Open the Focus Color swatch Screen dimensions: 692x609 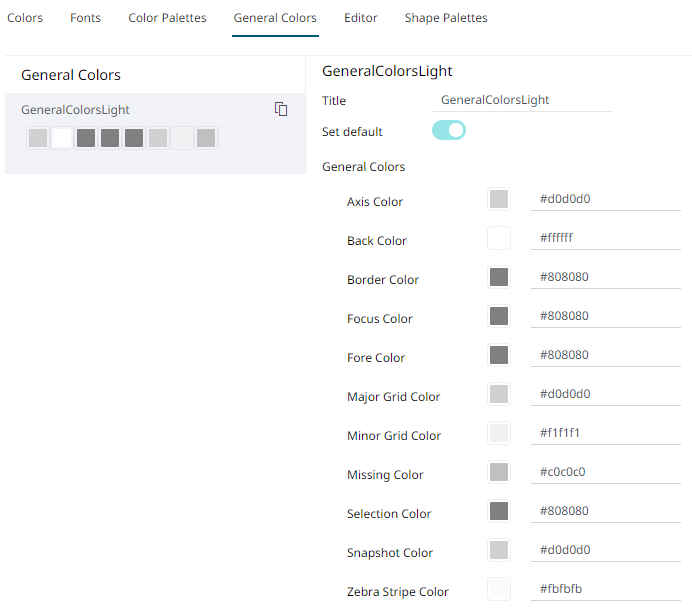tap(499, 316)
